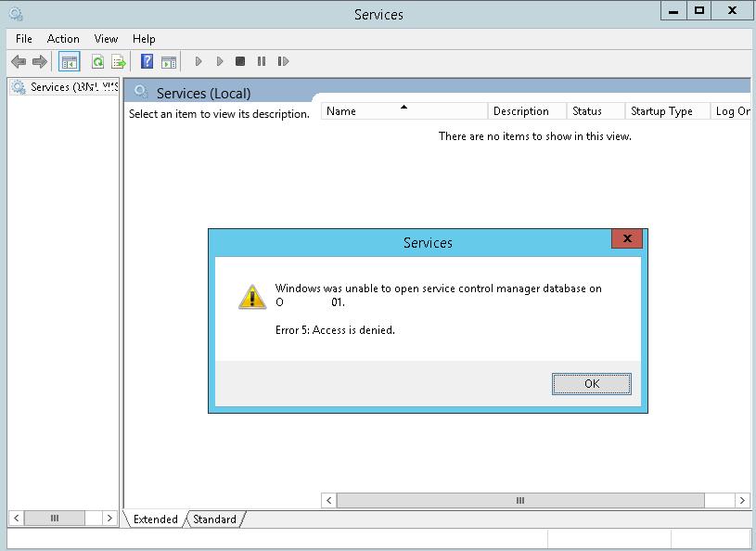Toggle the Show/Hide Console Tree icon

pyautogui.click(x=69, y=62)
